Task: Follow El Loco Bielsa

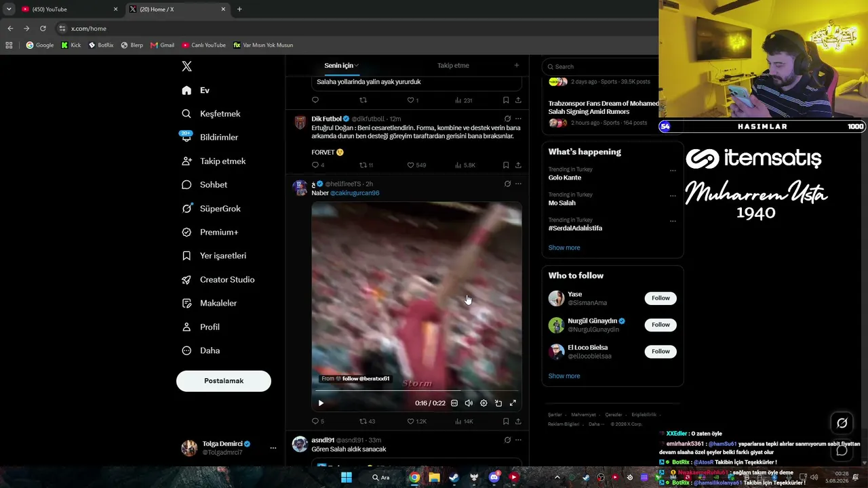Action: coord(660,351)
